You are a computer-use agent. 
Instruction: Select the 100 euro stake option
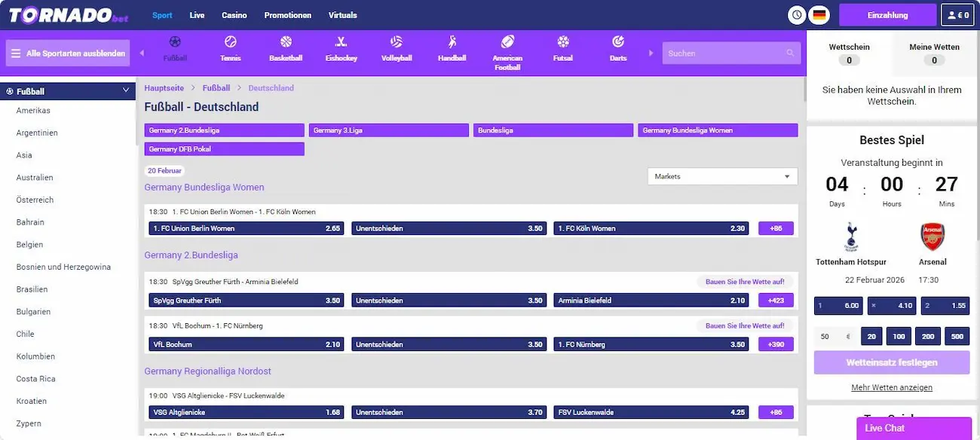pos(898,337)
